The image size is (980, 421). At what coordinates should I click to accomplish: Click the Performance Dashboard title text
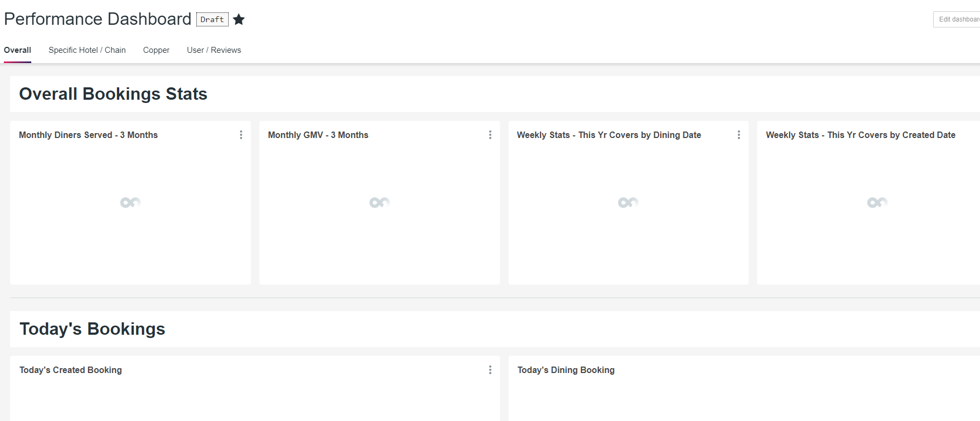click(98, 19)
